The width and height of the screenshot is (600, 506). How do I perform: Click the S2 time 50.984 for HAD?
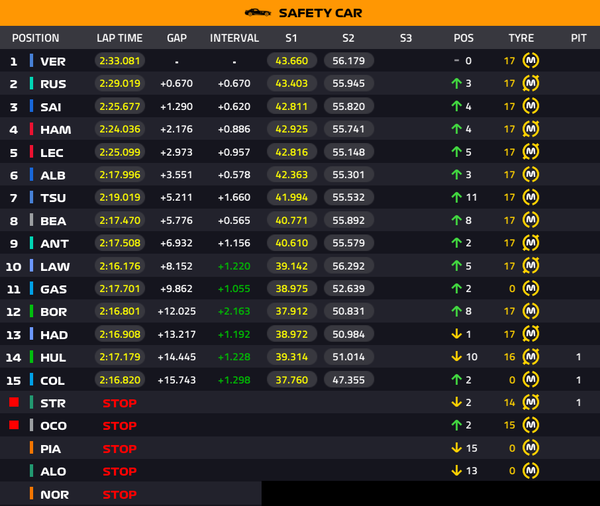pos(349,334)
